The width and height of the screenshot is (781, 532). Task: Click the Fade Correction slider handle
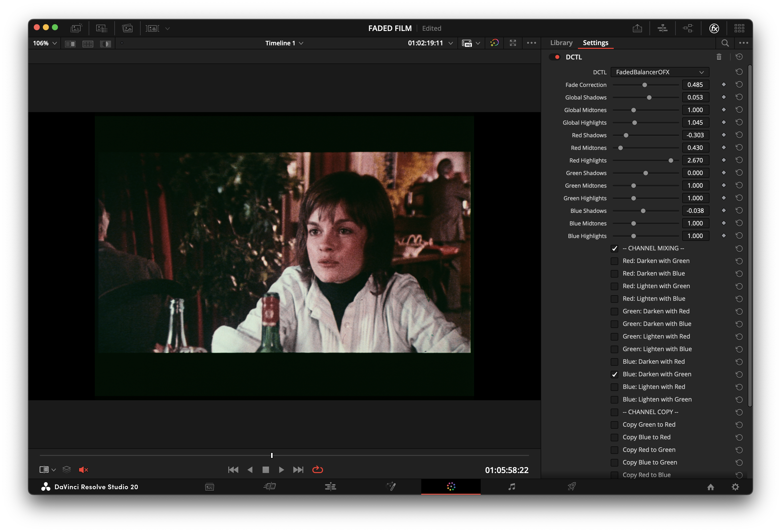(x=644, y=85)
